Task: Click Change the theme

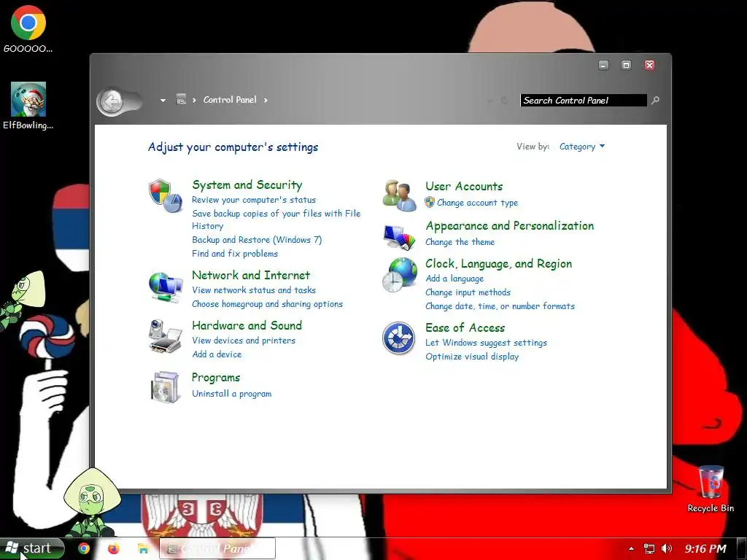Action: pos(460,242)
